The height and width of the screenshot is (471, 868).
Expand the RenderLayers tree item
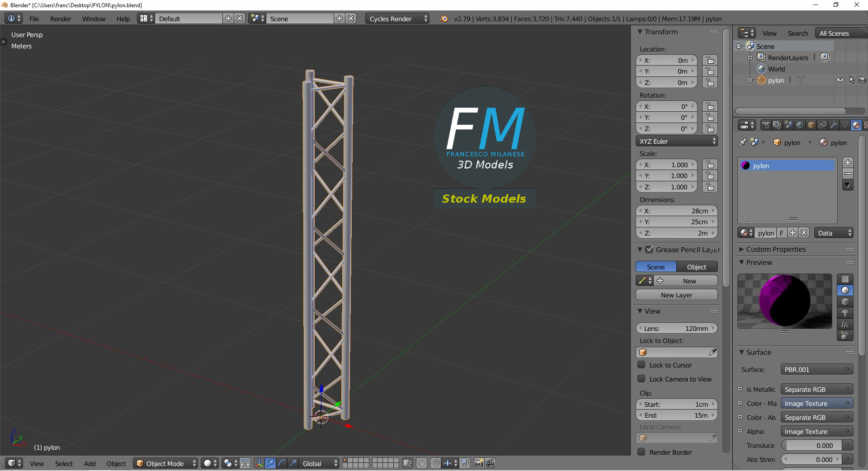[x=750, y=57]
